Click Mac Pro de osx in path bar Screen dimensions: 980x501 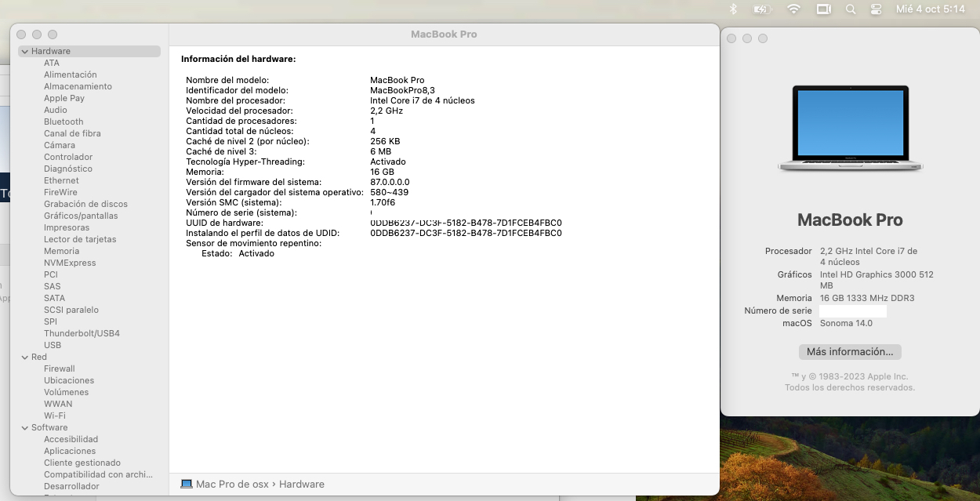233,484
